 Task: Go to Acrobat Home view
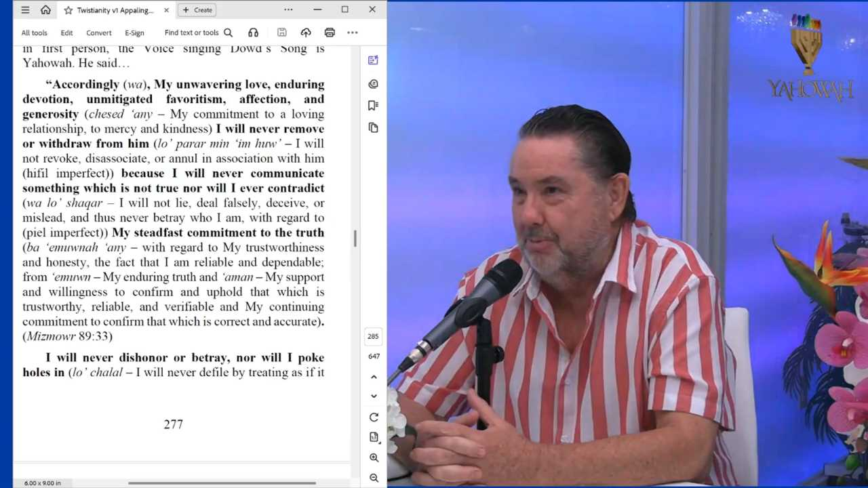(x=45, y=10)
